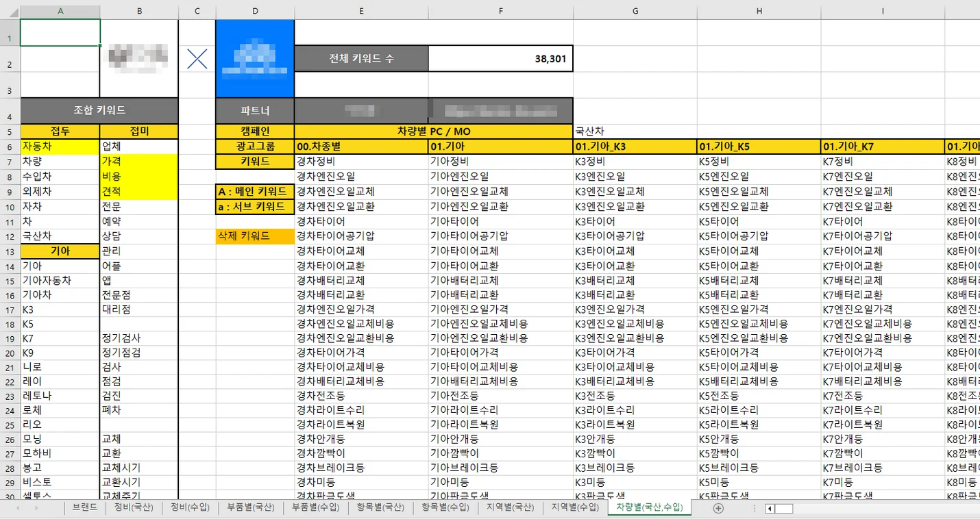Click the 니로 cell in column A
The height and width of the screenshot is (519, 980).
[x=60, y=367]
